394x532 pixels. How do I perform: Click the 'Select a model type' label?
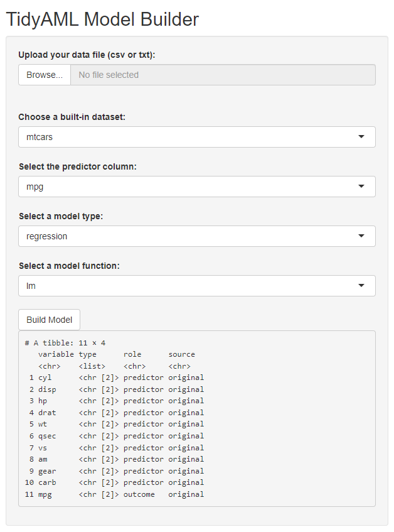(x=60, y=216)
